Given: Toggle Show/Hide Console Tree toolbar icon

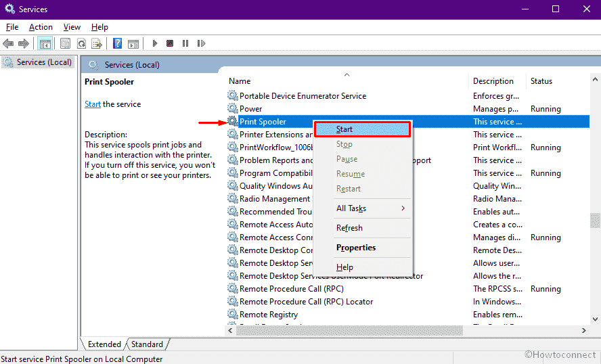Looking at the screenshot, I should point(45,44).
